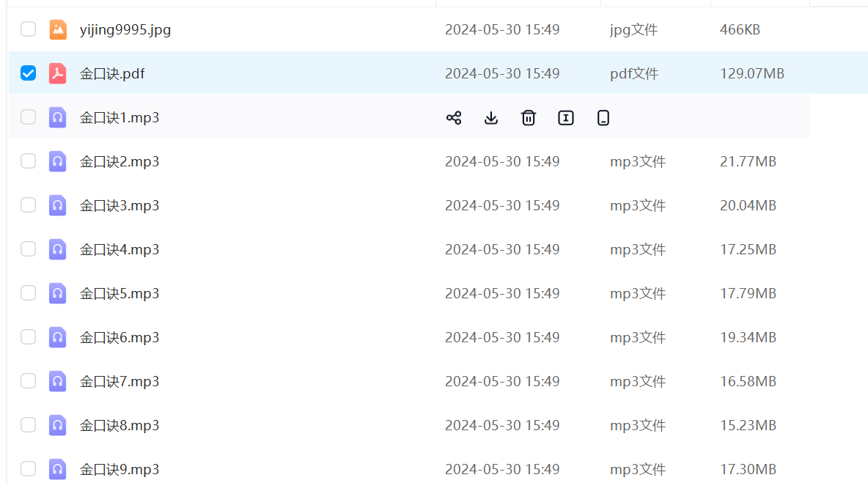This screenshot has height=483, width=868.
Task: Download 金口诀1.mp3 using the download icon
Action: click(491, 117)
